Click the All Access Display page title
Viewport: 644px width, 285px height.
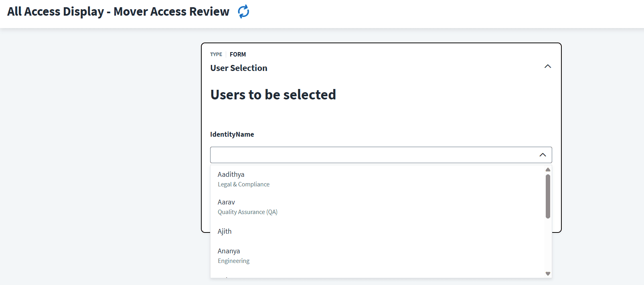coord(118,12)
